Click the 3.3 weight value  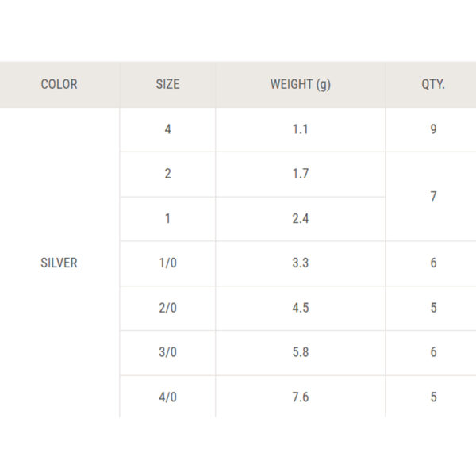click(301, 263)
